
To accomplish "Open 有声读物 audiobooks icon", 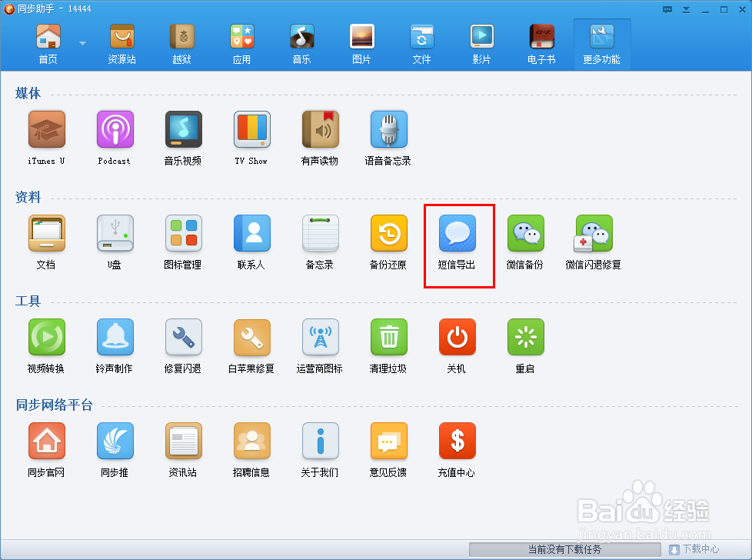I will coord(321,129).
